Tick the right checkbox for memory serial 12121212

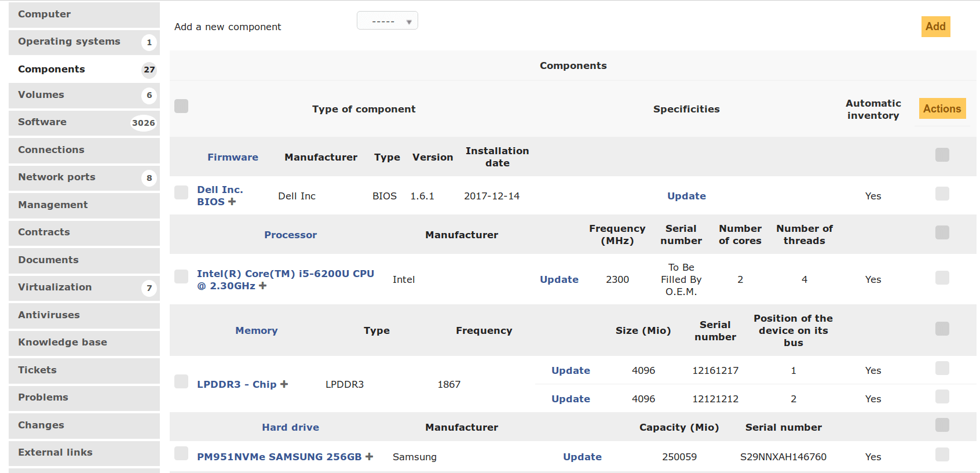pyautogui.click(x=942, y=396)
